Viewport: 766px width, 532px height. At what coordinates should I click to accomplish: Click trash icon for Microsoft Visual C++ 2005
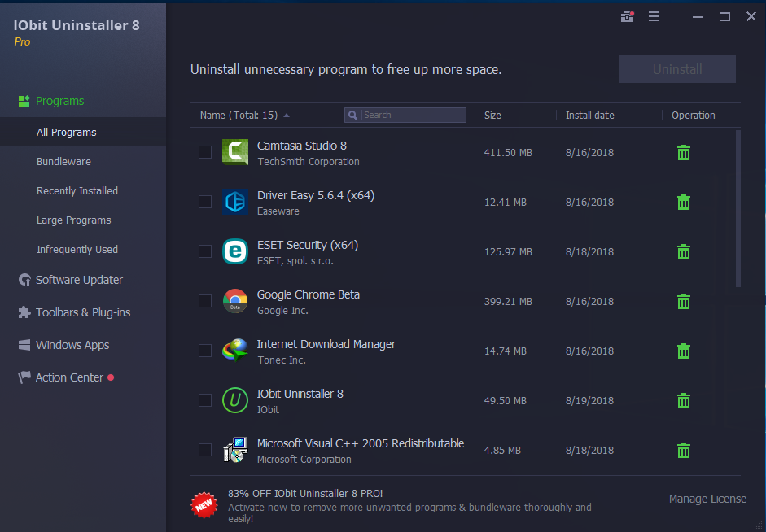point(684,450)
